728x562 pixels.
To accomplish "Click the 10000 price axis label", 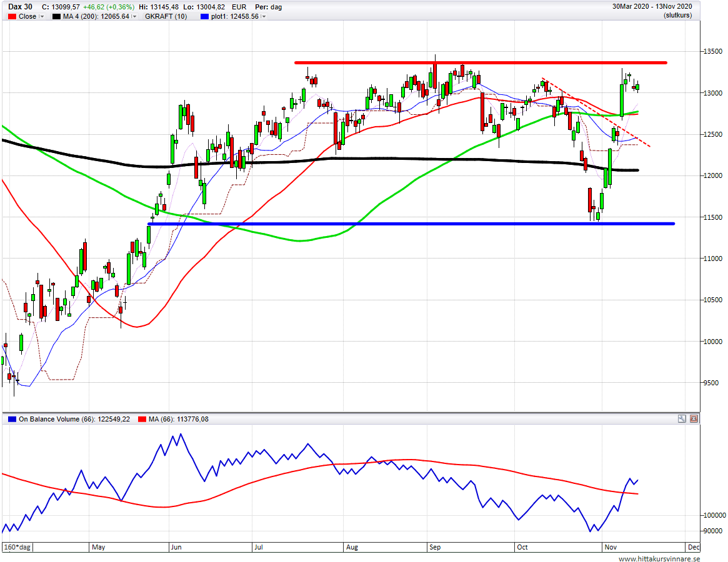I will [x=712, y=342].
